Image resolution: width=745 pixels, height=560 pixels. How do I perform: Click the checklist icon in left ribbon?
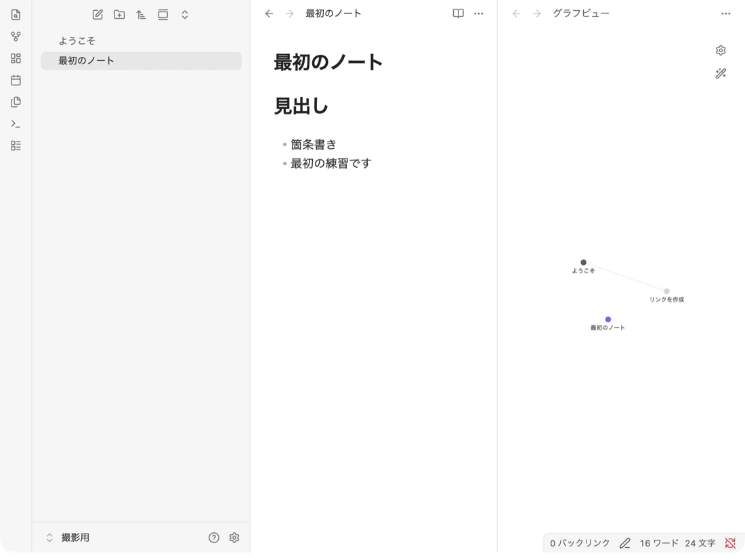tap(16, 146)
